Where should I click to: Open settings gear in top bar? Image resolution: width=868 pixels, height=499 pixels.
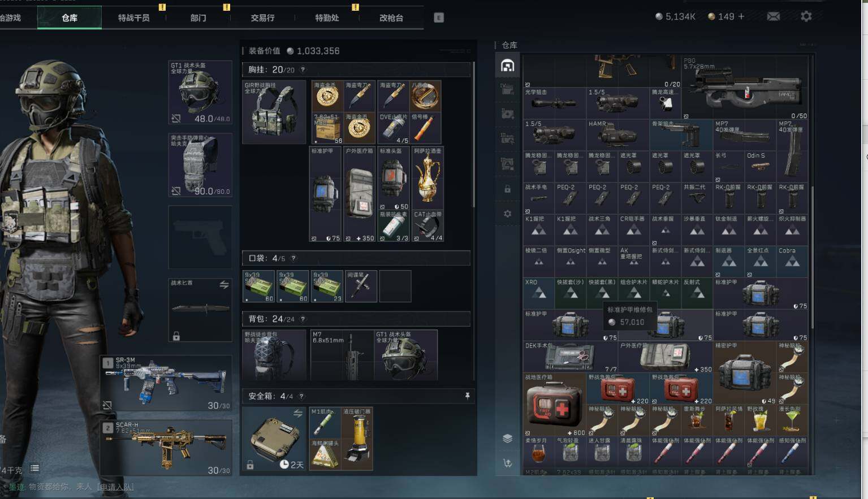point(806,16)
